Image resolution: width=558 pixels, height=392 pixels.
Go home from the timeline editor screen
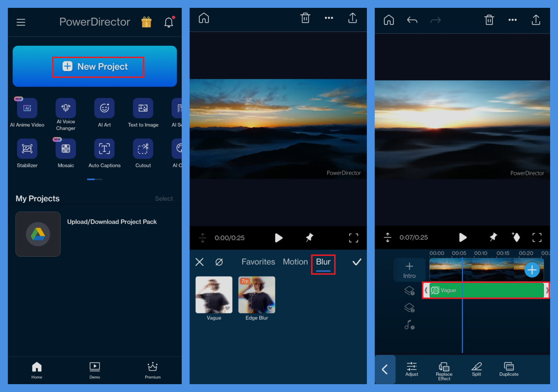coord(388,20)
